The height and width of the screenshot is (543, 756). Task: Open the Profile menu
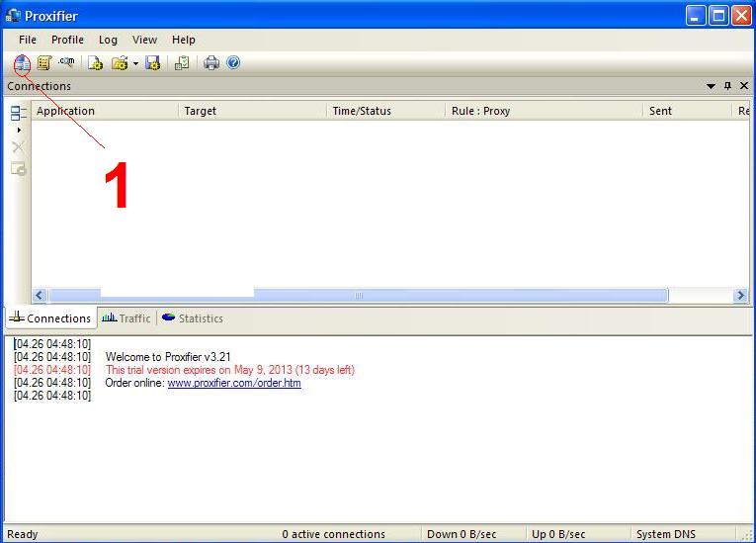pos(67,40)
